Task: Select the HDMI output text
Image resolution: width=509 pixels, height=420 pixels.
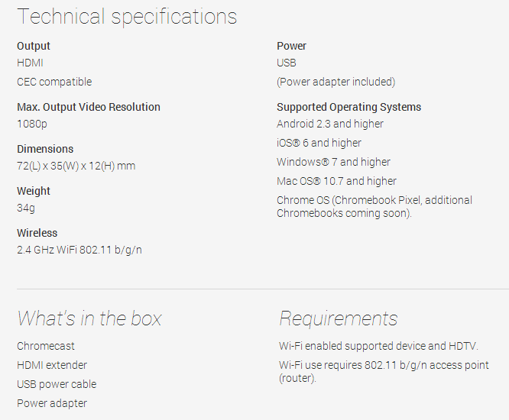Action: point(30,63)
